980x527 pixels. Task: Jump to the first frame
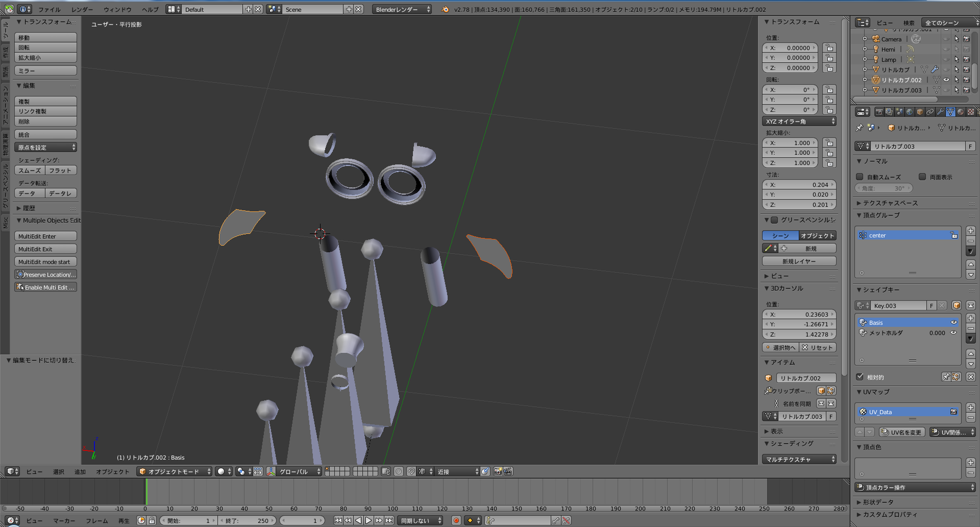click(x=338, y=521)
